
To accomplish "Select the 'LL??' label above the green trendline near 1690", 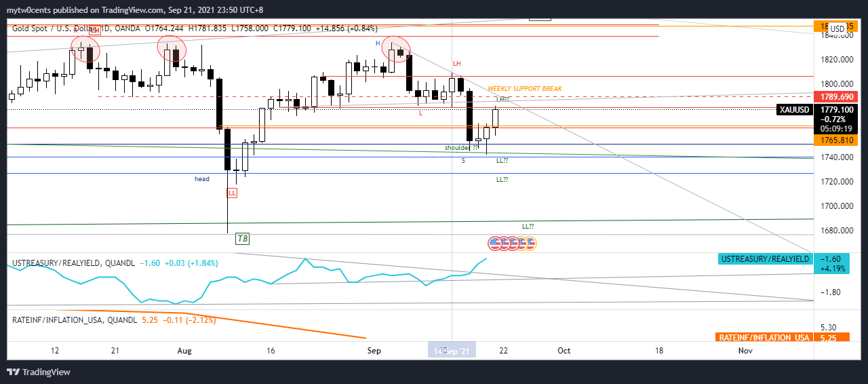I will 528,226.
